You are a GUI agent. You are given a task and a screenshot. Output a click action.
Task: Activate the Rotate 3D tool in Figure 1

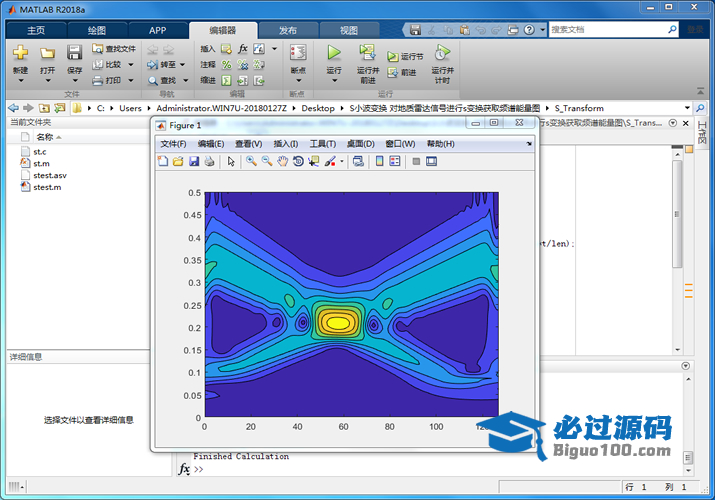(298, 161)
